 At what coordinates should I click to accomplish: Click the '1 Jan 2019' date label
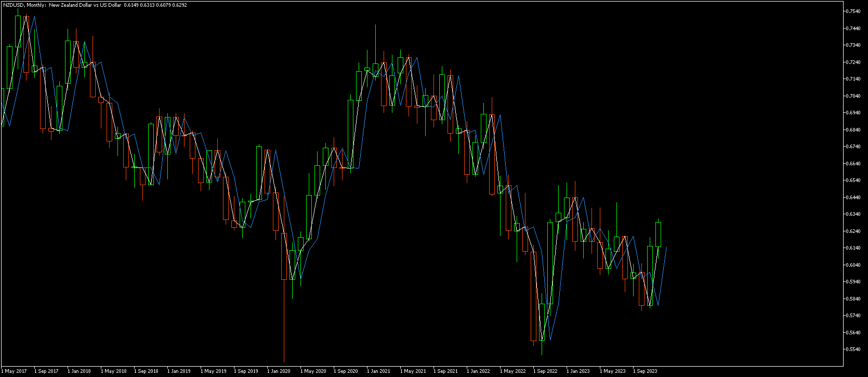coord(179,371)
